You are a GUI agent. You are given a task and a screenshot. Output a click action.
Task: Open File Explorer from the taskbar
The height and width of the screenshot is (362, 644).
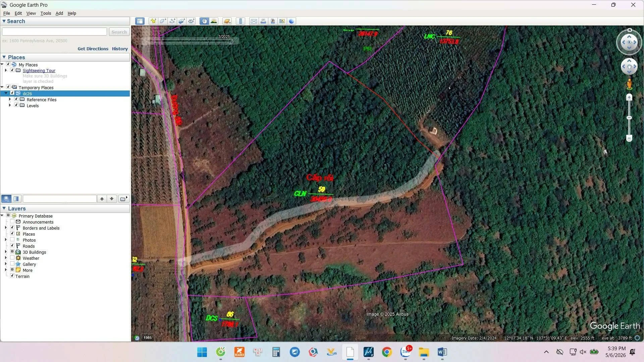coord(424,352)
